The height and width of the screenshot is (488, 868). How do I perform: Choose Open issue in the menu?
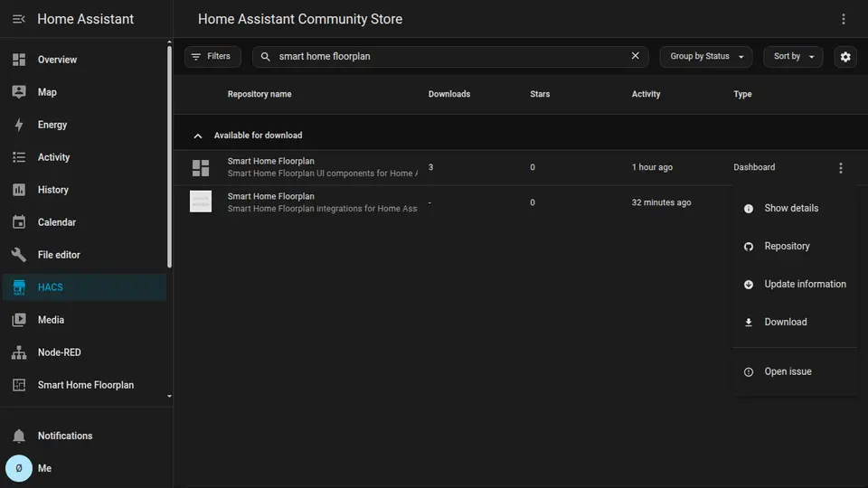tap(795, 371)
